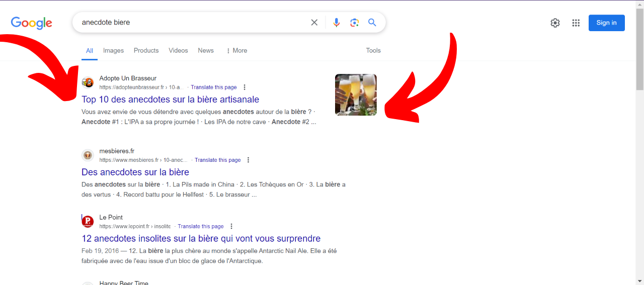Open Google settings gear
Image resolution: width=644 pixels, height=285 pixels.
(x=555, y=23)
